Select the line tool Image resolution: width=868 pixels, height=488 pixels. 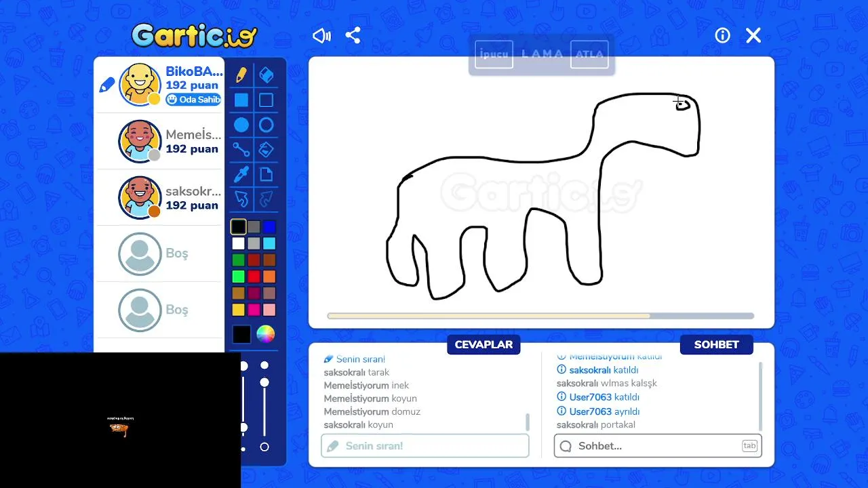[x=241, y=150]
